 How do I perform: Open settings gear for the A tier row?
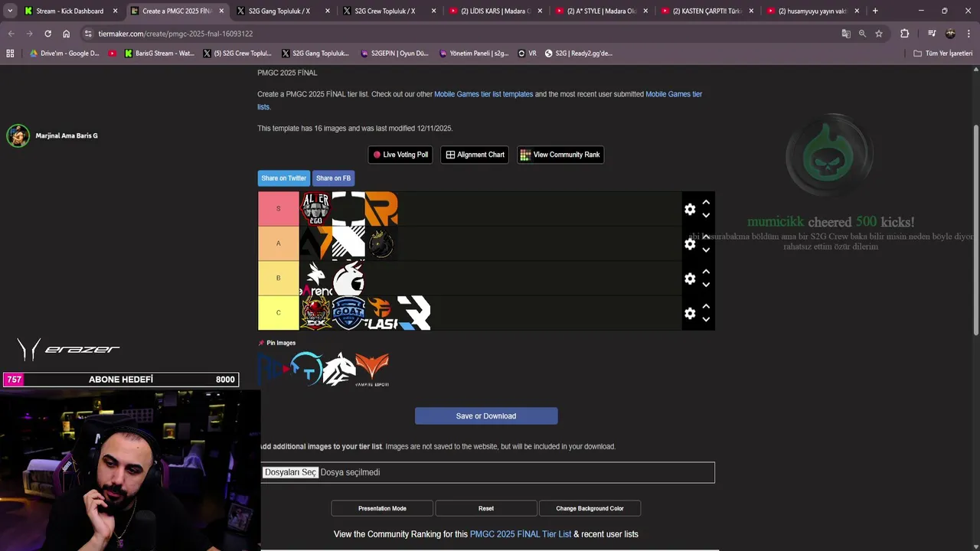[x=690, y=243]
